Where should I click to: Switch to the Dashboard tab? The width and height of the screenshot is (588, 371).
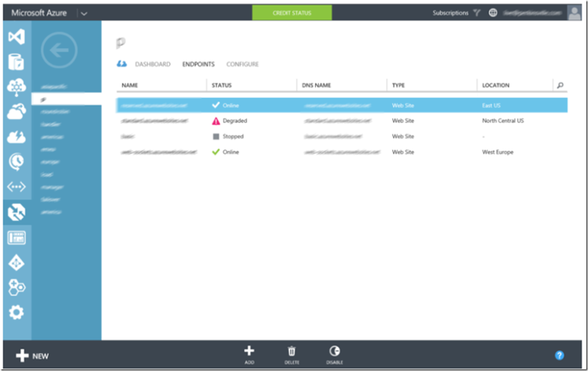pos(153,64)
